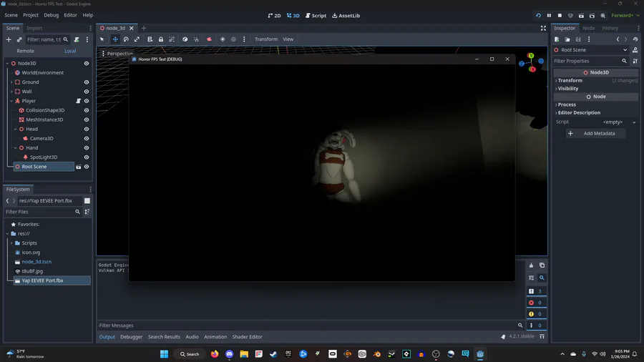Open the History tab

point(610,29)
